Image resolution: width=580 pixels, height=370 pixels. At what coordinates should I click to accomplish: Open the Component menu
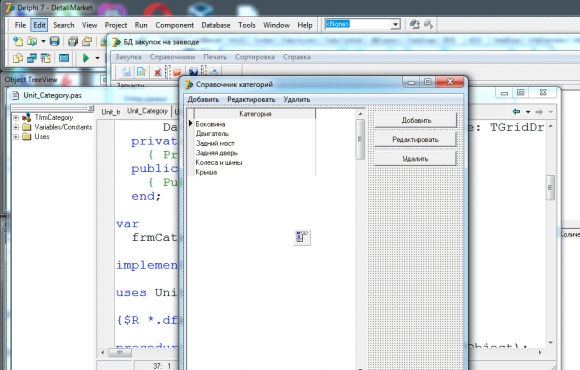(x=175, y=25)
